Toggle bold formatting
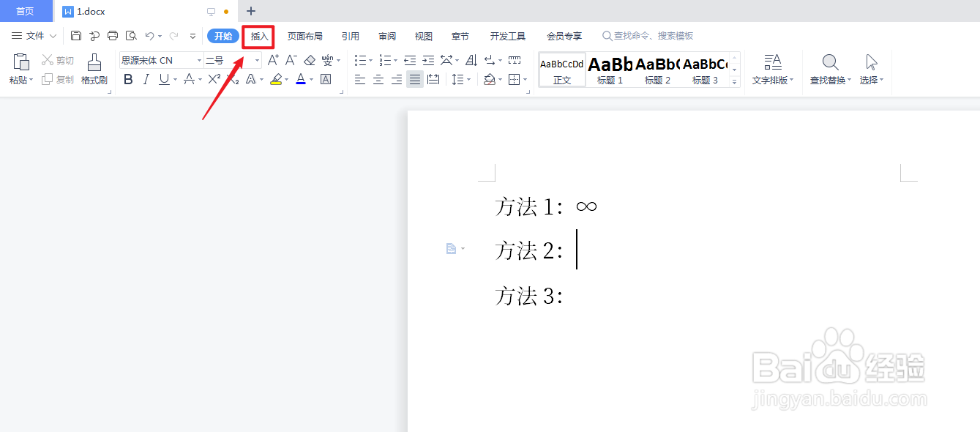 pos(128,78)
